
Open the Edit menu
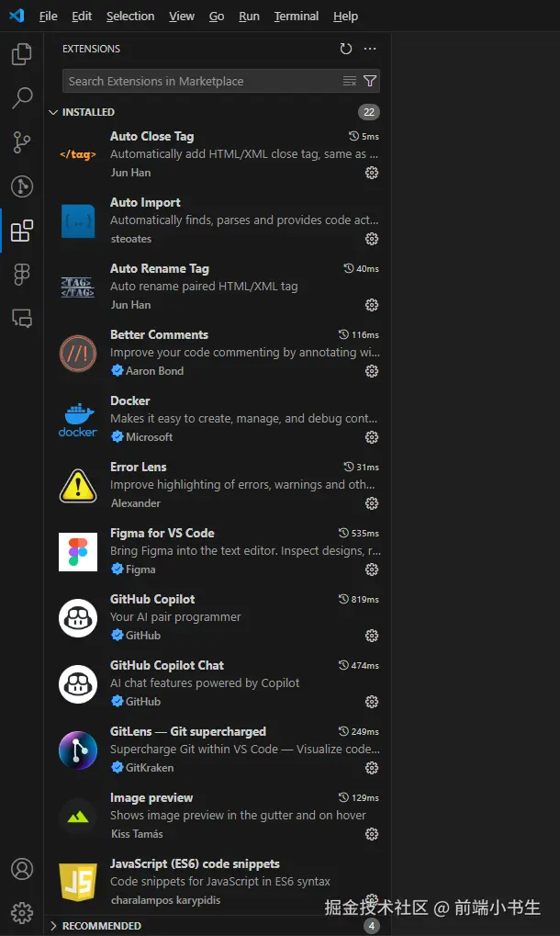tap(82, 17)
